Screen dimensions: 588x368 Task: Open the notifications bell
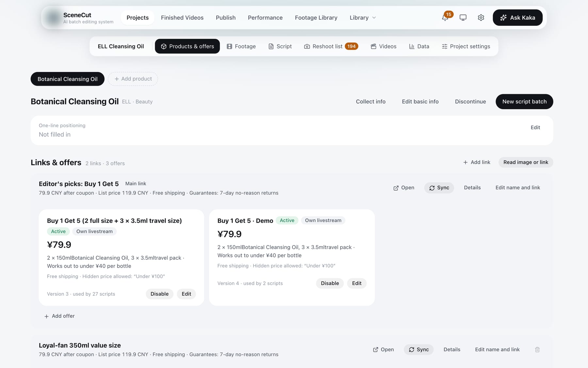pyautogui.click(x=445, y=18)
